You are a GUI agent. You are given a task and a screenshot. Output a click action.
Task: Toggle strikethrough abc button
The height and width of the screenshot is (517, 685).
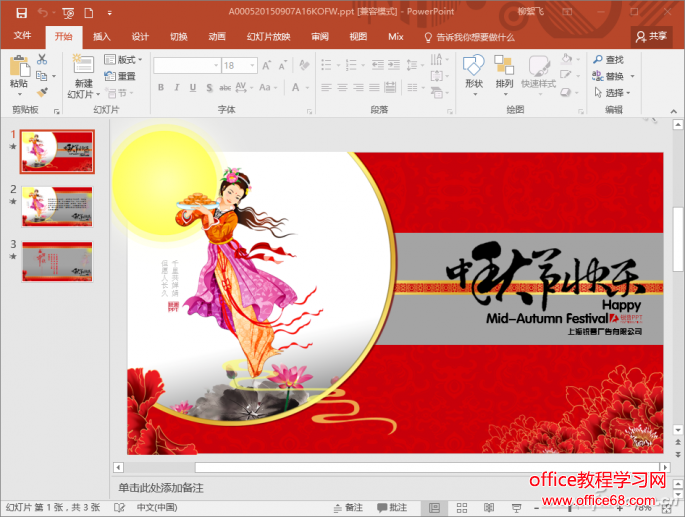pos(225,88)
